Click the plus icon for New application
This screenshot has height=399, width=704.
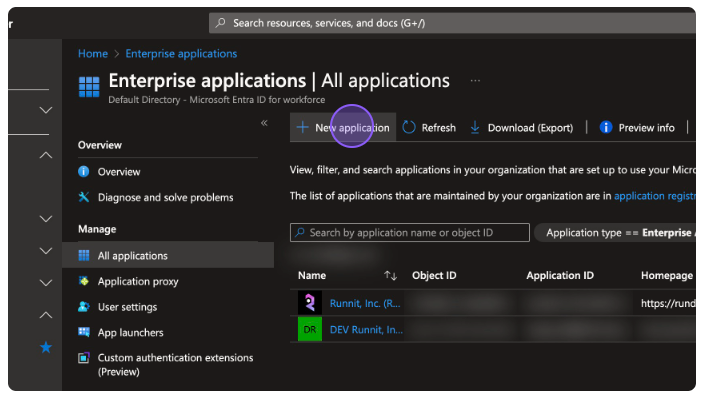[x=303, y=127]
